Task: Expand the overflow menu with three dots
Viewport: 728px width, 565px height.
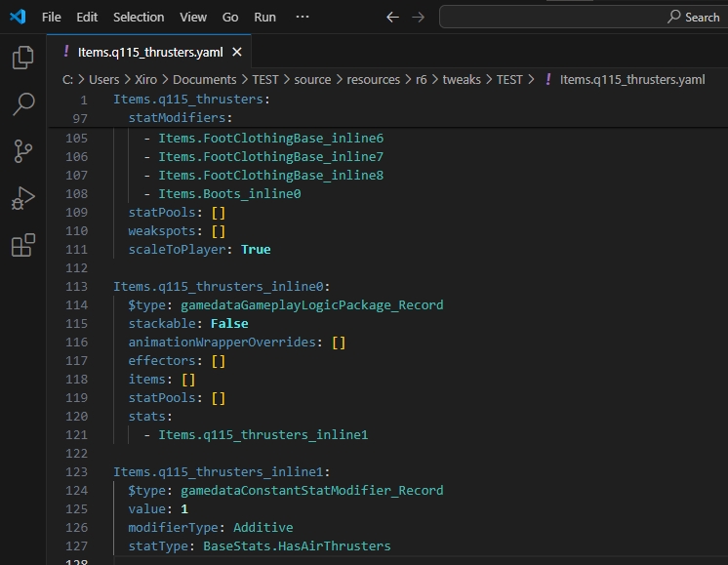Action: click(x=303, y=17)
